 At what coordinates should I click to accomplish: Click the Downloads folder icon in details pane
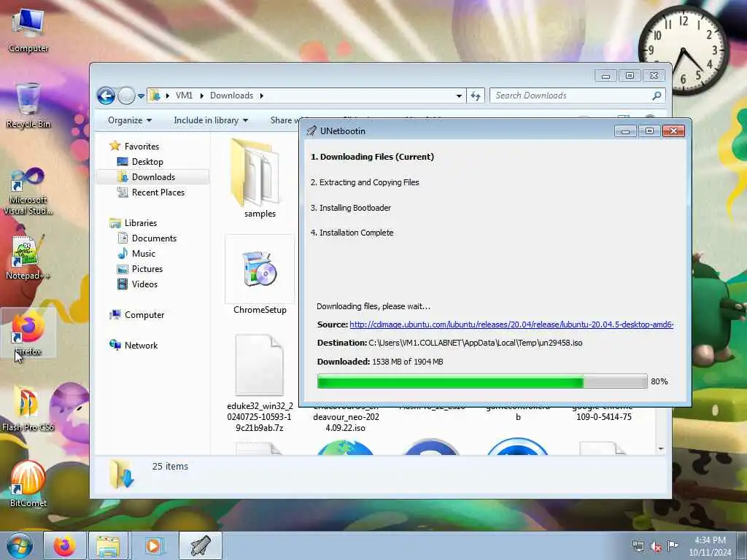[x=120, y=475]
